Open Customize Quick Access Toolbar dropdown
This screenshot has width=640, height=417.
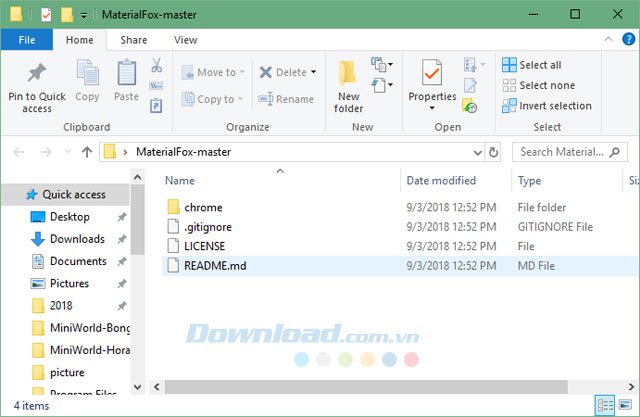(x=84, y=16)
